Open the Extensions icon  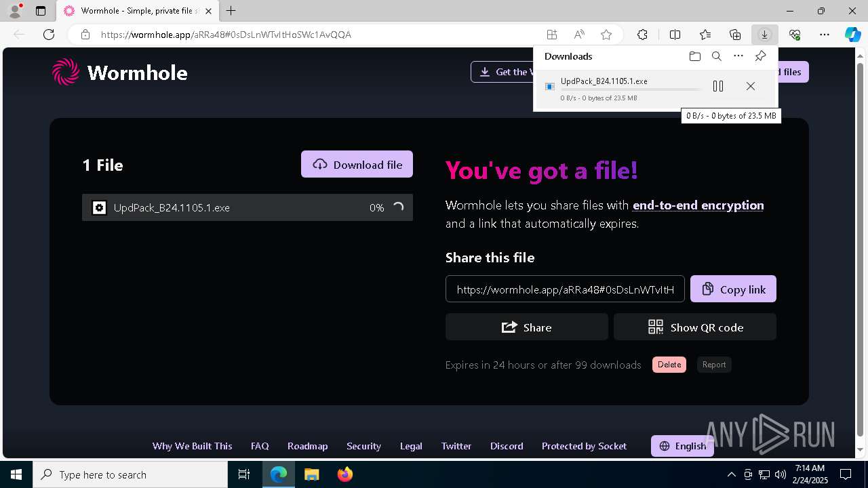point(642,35)
